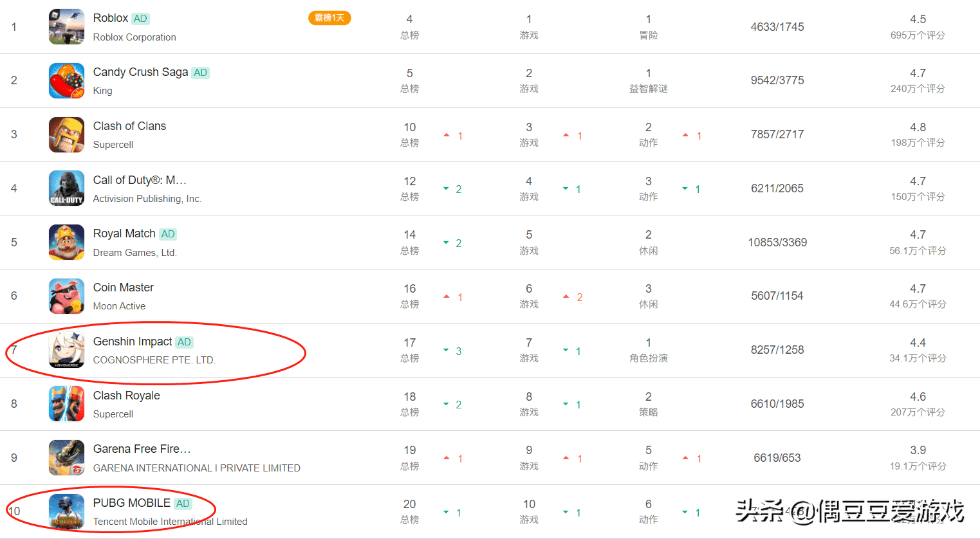
Task: Click the AD badge next to Candy Crush Saga
Action: pos(201,73)
